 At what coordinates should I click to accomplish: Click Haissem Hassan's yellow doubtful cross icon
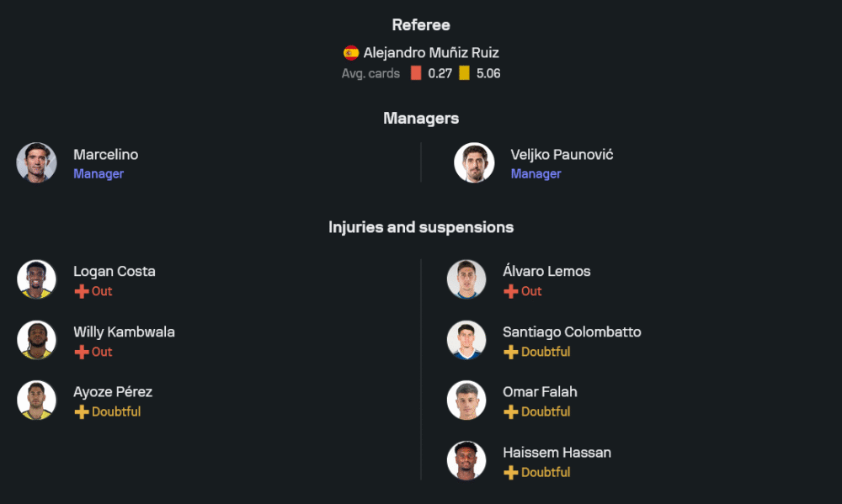(x=511, y=472)
